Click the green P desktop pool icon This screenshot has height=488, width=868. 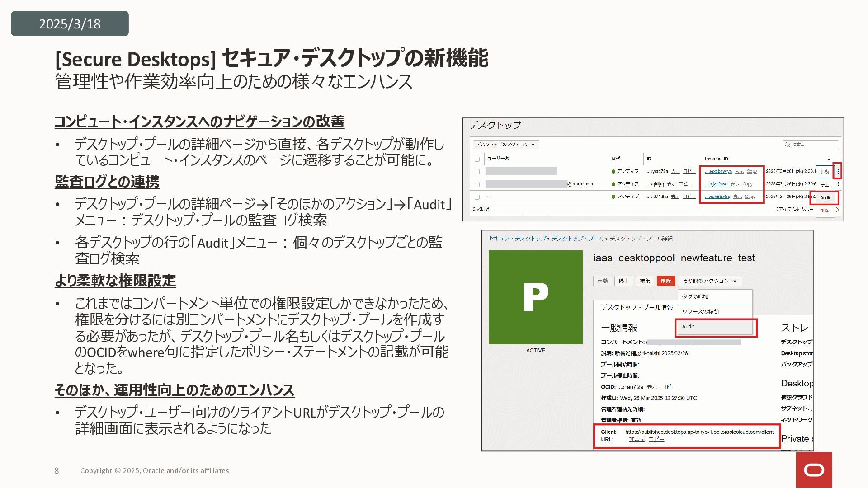pyautogui.click(x=535, y=297)
